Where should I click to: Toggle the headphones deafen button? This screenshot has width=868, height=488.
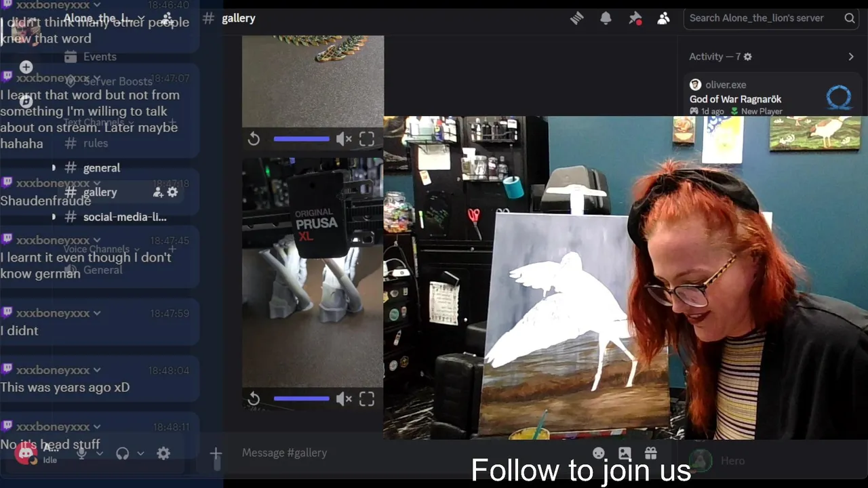coord(122,453)
